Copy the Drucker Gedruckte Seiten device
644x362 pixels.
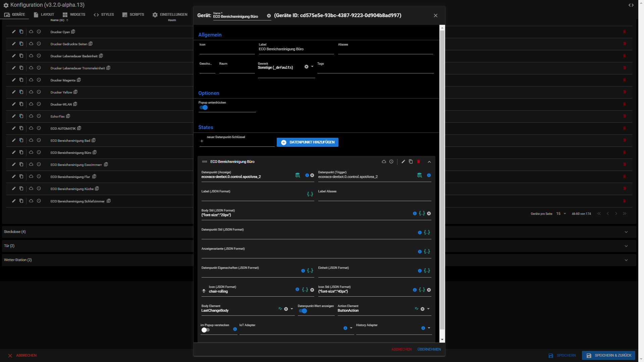click(x=21, y=44)
